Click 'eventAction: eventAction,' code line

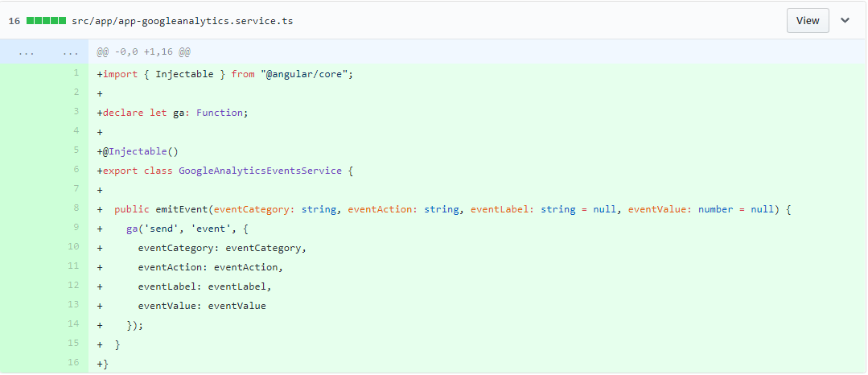210,267
